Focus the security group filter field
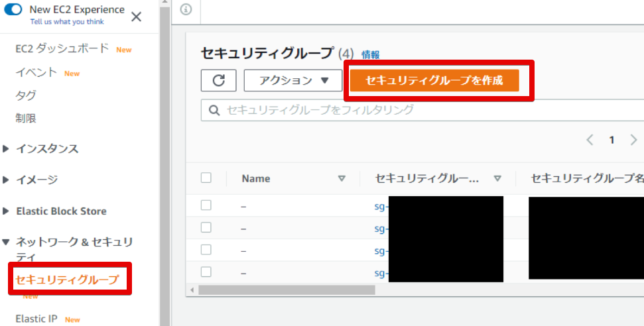 pyautogui.click(x=422, y=110)
